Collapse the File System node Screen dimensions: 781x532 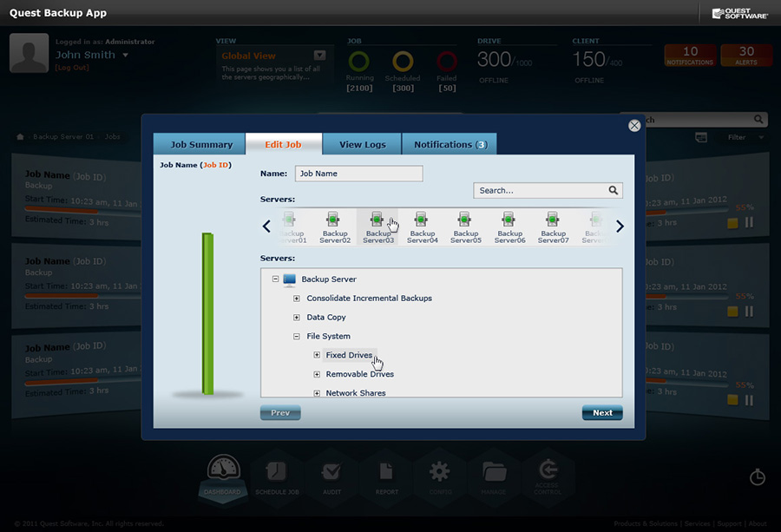(x=297, y=336)
